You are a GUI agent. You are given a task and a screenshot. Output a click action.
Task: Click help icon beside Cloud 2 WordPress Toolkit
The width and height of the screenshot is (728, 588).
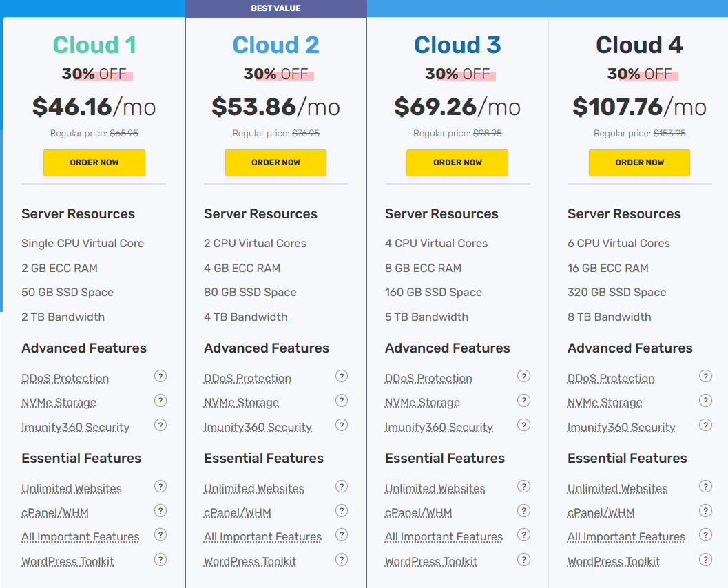coord(342,559)
